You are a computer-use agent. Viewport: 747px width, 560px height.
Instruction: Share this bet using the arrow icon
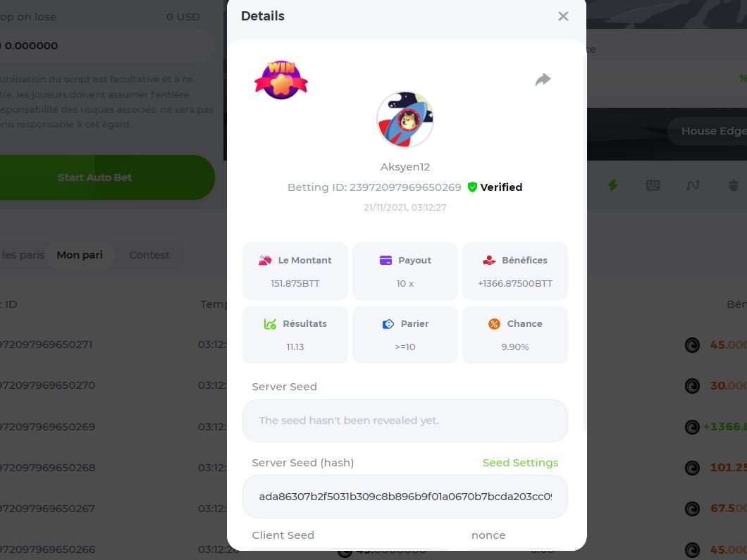543,80
